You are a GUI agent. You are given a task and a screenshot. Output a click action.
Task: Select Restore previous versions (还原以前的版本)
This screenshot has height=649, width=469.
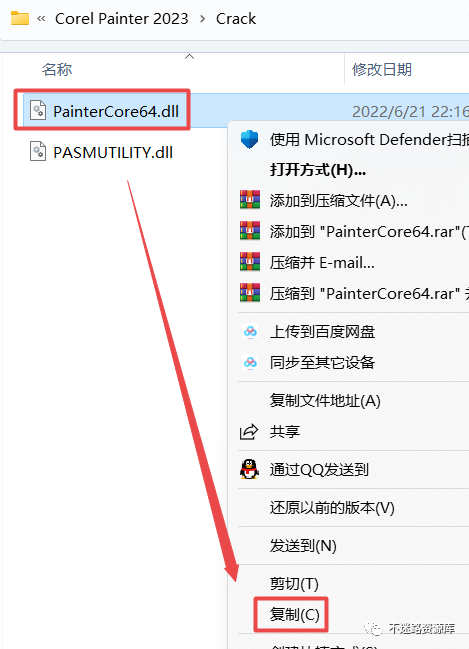[332, 508]
